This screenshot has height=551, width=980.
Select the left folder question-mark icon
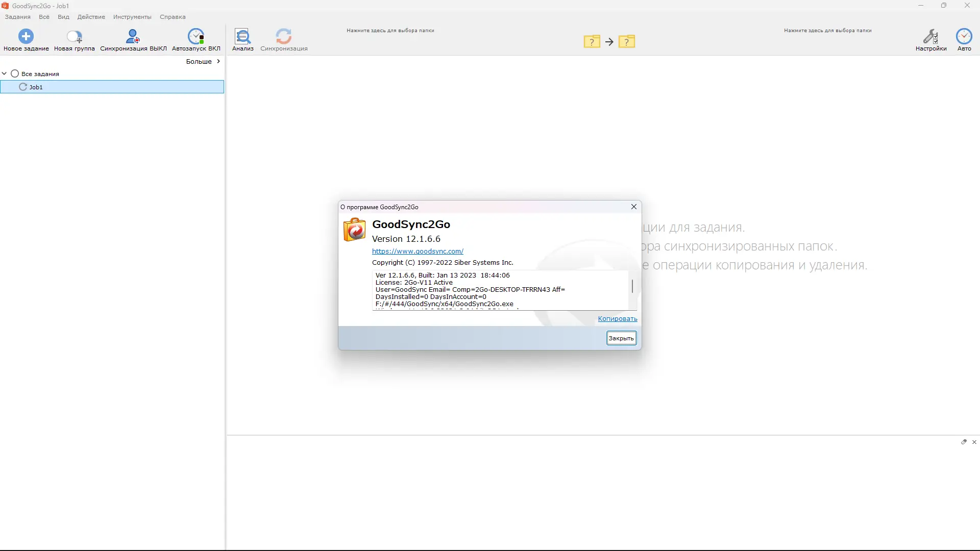(x=592, y=42)
